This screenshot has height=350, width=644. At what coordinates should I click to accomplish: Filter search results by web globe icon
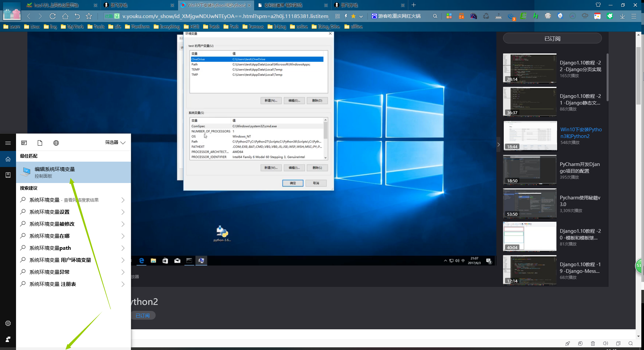pyautogui.click(x=56, y=143)
